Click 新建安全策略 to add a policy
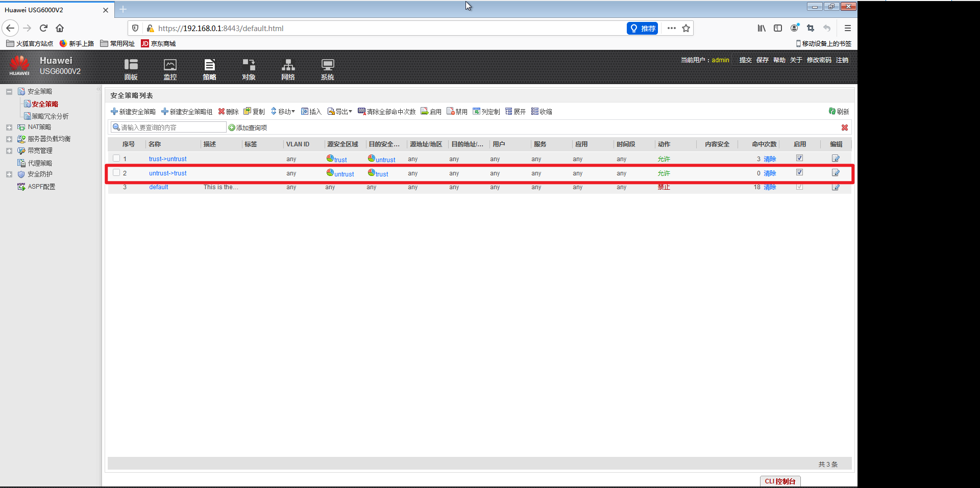 pyautogui.click(x=133, y=112)
